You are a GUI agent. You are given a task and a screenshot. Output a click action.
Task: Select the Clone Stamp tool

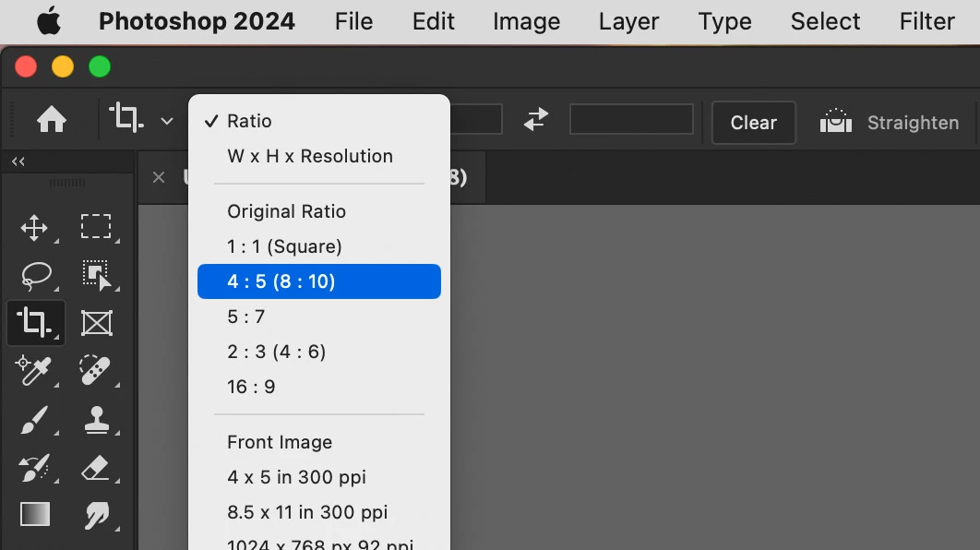pyautogui.click(x=97, y=419)
